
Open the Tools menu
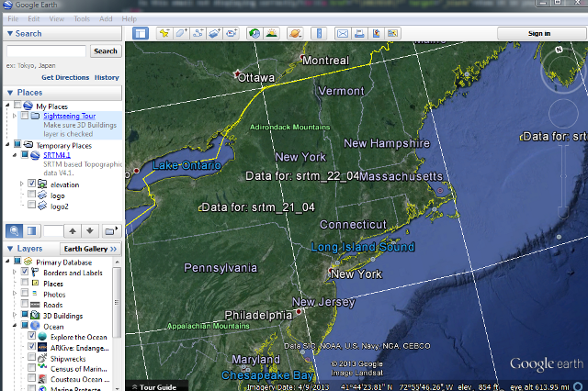click(x=82, y=18)
